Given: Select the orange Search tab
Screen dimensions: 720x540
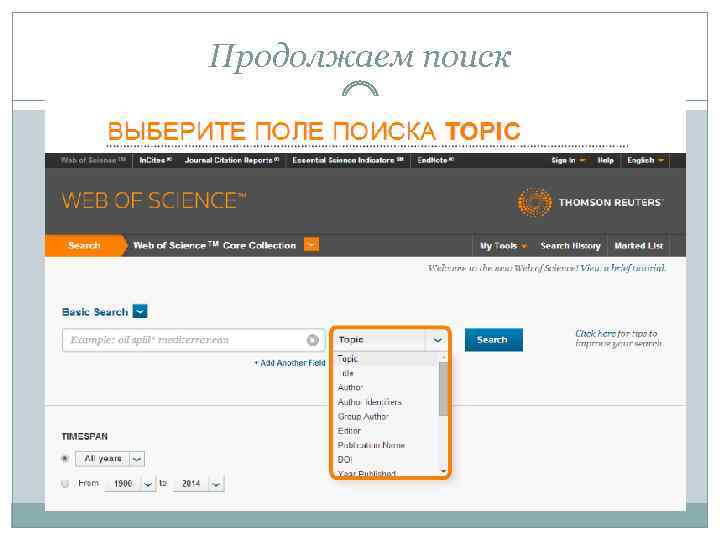Looking at the screenshot, I should (85, 245).
